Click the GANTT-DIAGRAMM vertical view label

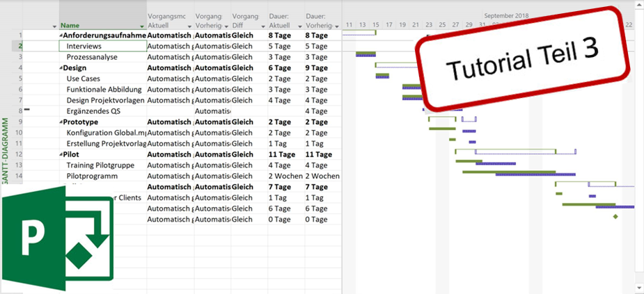pos(6,153)
